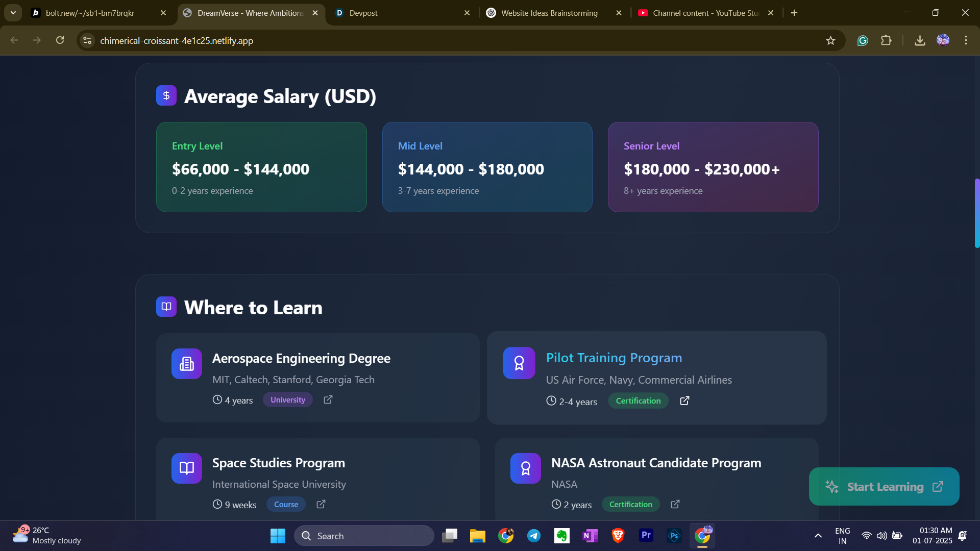This screenshot has height=551, width=980.
Task: Switch to Website Ideas Brainstorming tab
Action: (549, 13)
